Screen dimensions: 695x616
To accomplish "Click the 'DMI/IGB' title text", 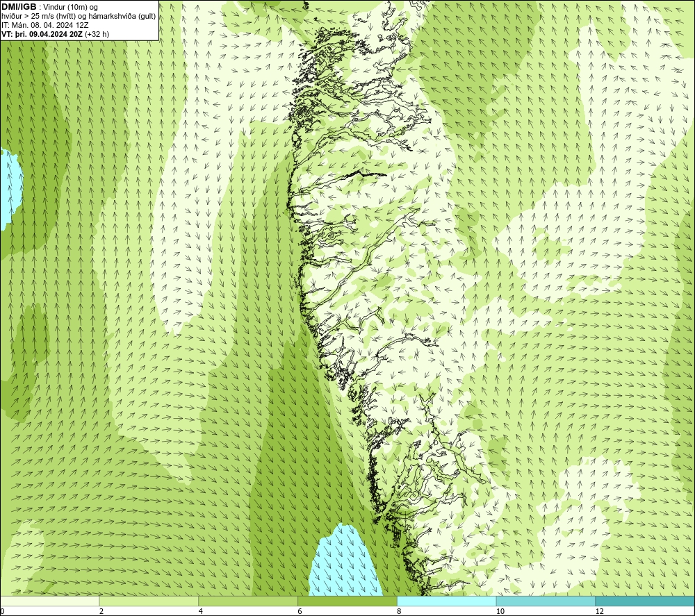I will pyautogui.click(x=19, y=7).
